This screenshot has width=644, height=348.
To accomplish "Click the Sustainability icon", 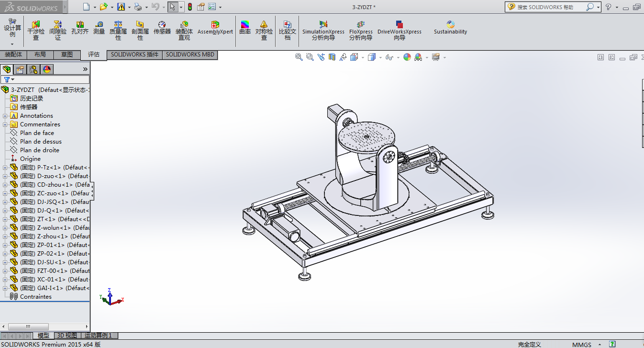I will pos(450,28).
